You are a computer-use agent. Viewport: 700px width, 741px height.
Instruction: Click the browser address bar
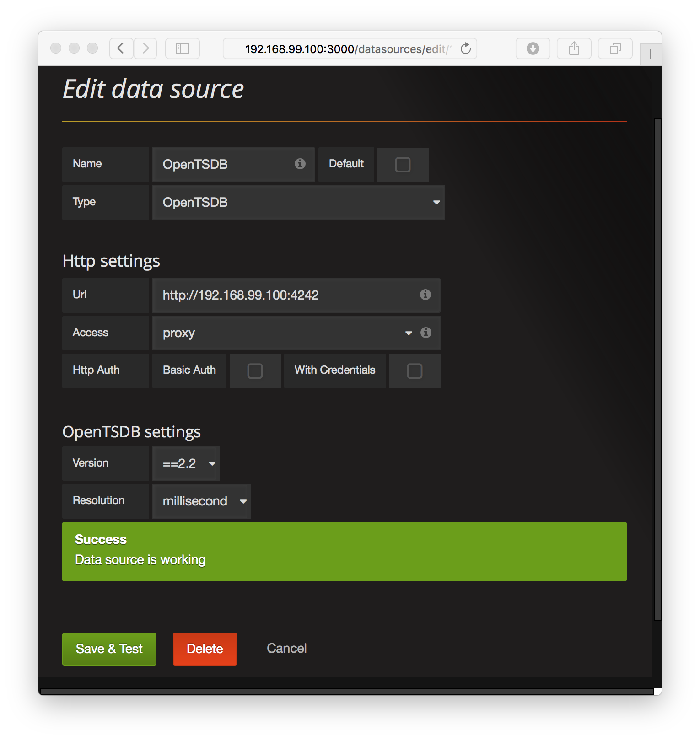(x=350, y=48)
